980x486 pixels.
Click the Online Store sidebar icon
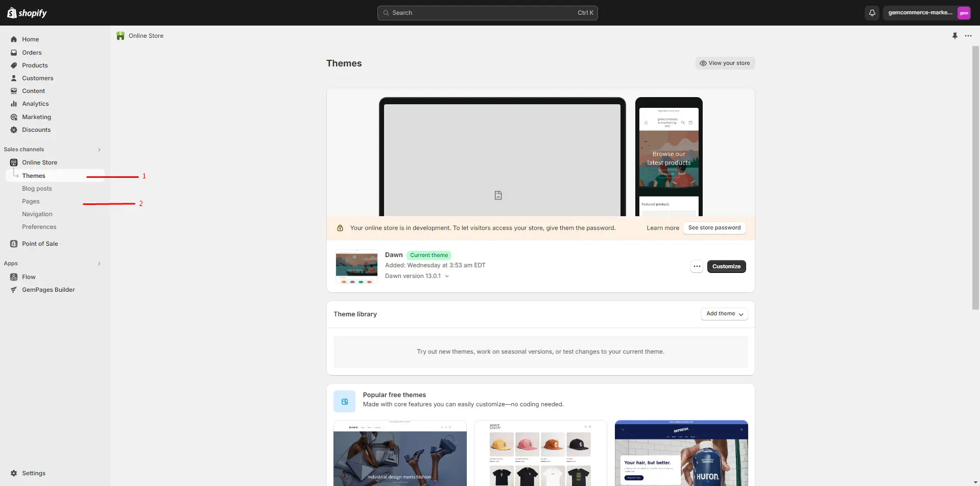click(14, 163)
